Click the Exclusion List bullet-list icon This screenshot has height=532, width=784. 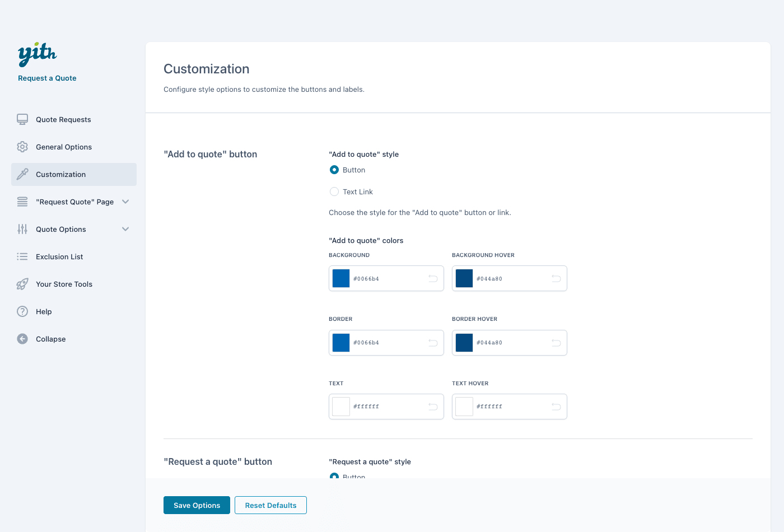point(22,256)
